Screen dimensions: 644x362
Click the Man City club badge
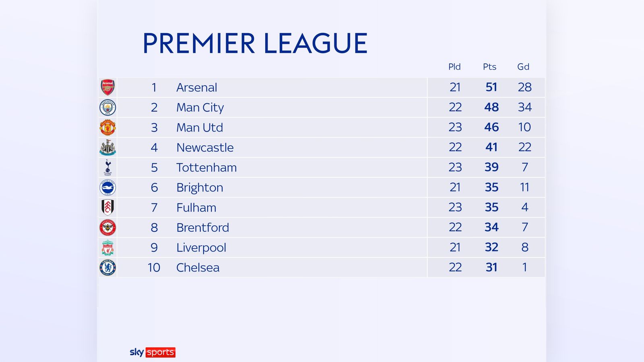pos(107,107)
